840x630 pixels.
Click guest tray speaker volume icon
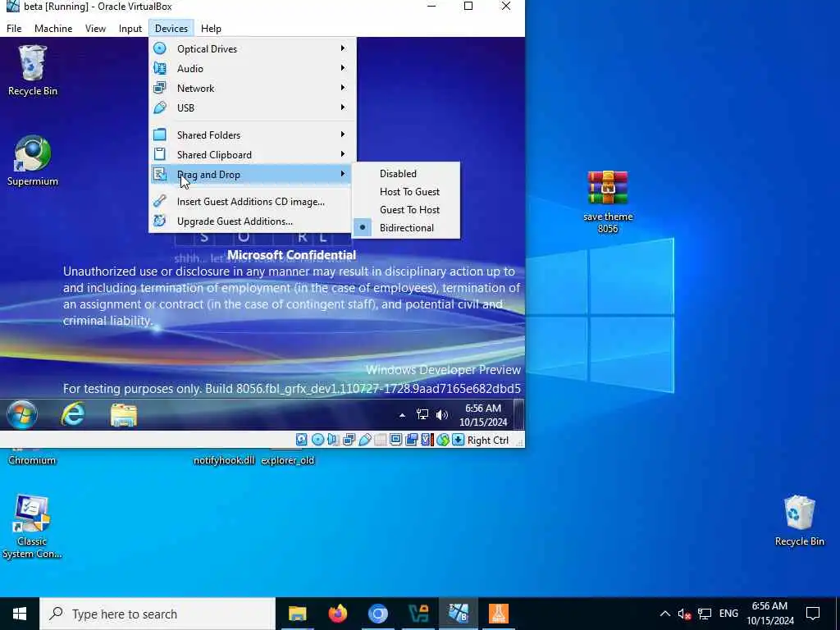click(x=442, y=414)
